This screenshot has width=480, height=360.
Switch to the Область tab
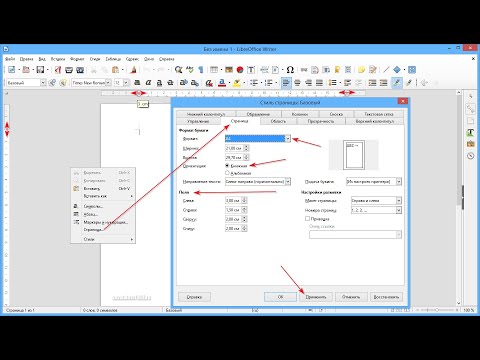pos(278,121)
